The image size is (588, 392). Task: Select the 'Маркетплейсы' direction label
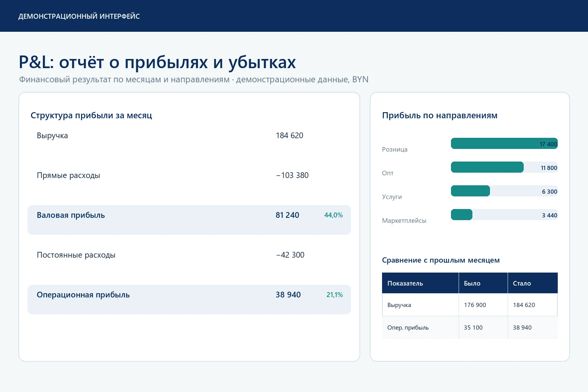coord(404,220)
